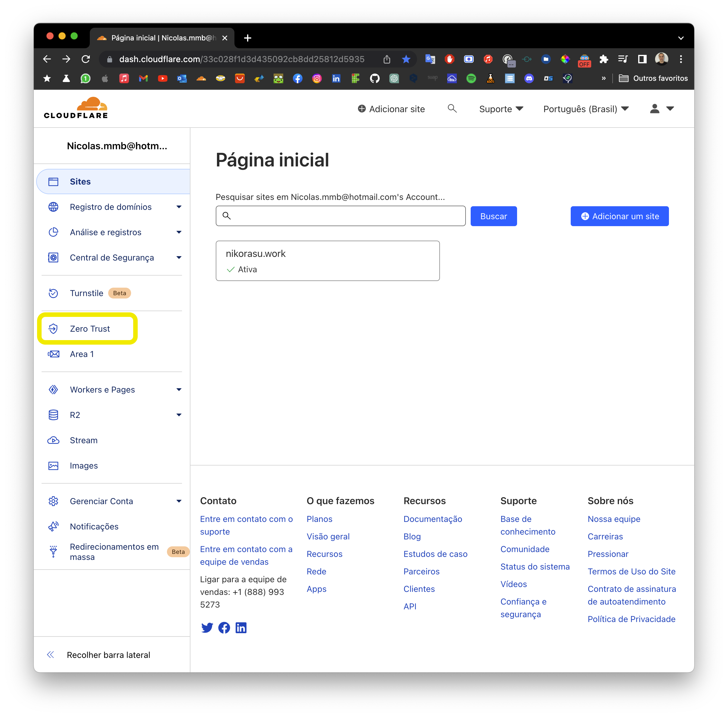Collapse sidebar with Recolher barra lateral
The image size is (728, 717).
click(99, 655)
